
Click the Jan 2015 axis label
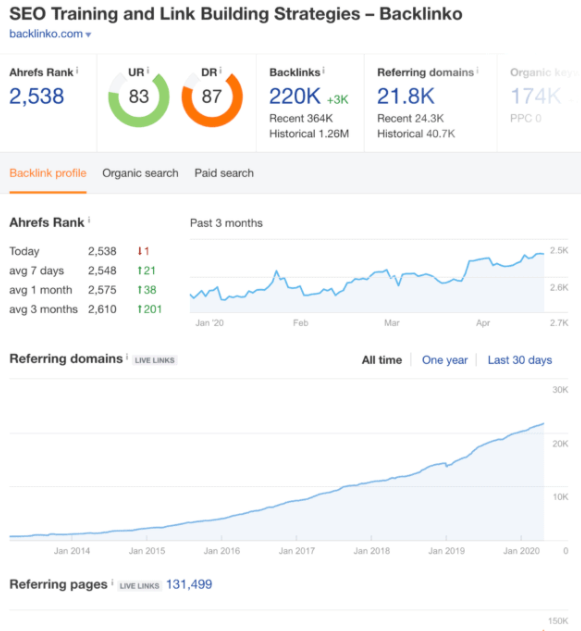click(x=147, y=551)
